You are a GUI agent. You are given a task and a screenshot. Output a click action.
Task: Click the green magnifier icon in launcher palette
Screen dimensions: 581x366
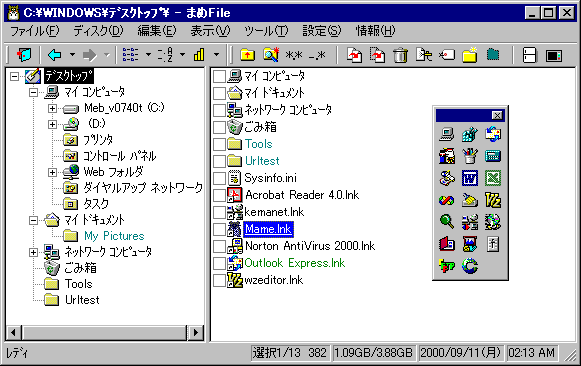click(446, 222)
